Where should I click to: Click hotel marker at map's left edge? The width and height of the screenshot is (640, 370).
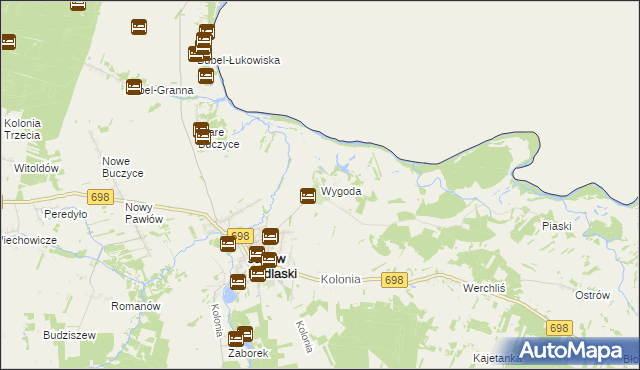[8, 42]
